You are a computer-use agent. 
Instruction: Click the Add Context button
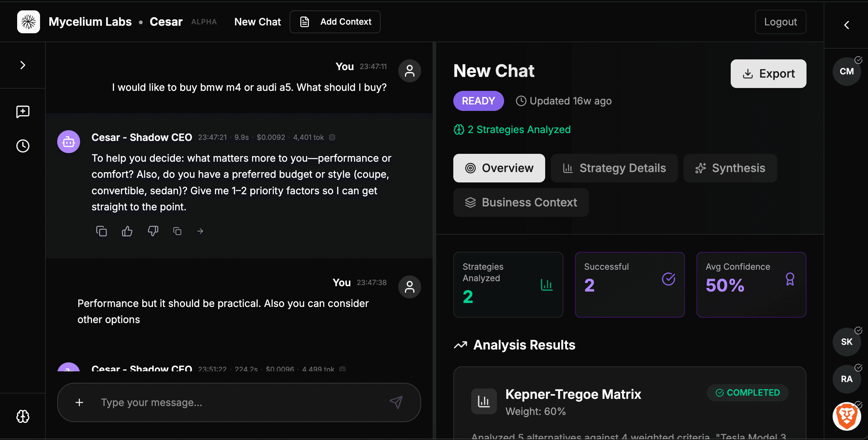335,22
